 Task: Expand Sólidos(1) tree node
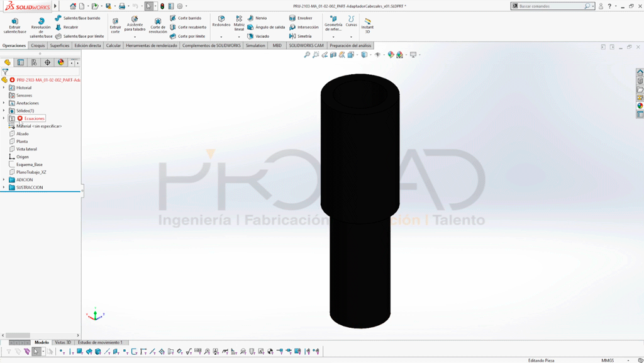[4, 111]
